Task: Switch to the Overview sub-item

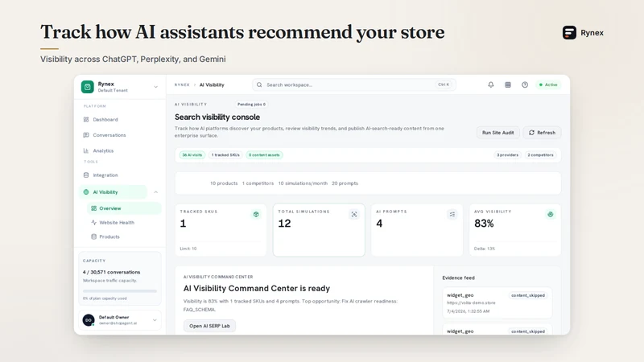Action: point(124,208)
